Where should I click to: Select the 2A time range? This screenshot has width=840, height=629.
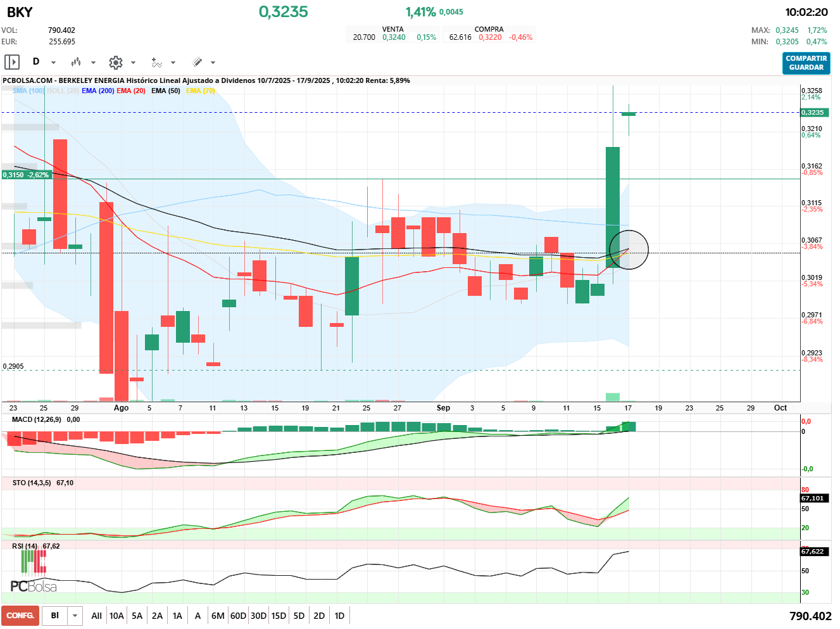(157, 616)
